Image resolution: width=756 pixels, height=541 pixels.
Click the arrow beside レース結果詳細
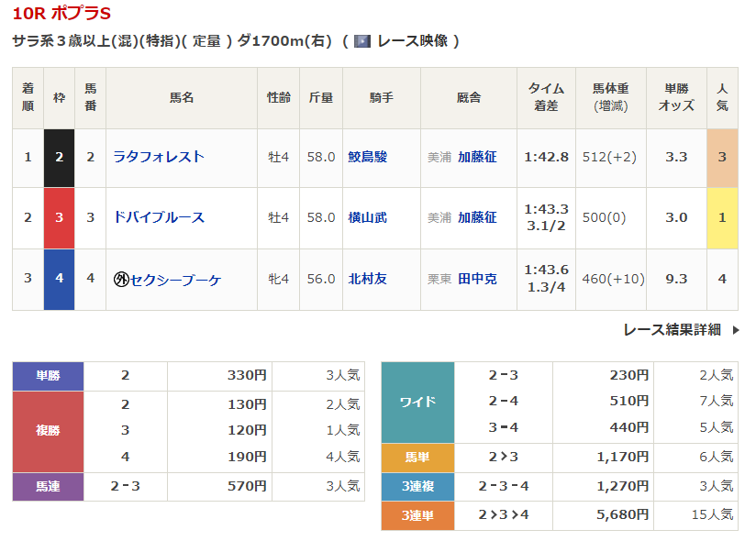coord(736,330)
